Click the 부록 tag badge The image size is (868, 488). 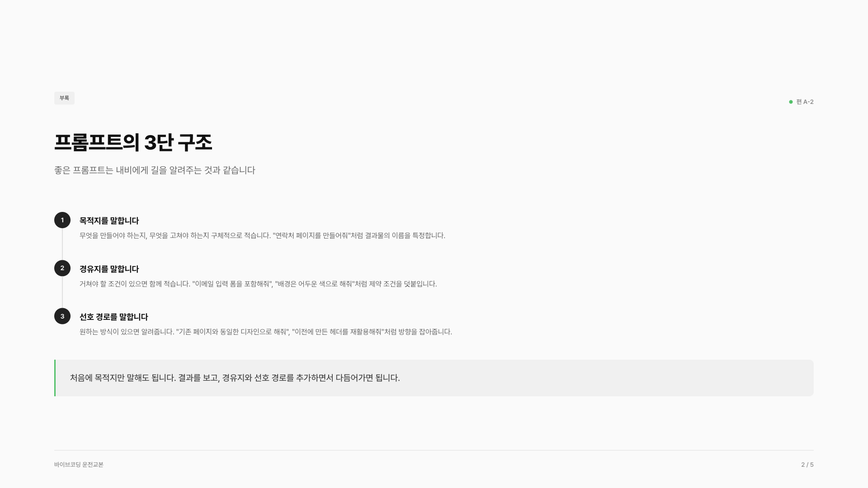coord(64,98)
